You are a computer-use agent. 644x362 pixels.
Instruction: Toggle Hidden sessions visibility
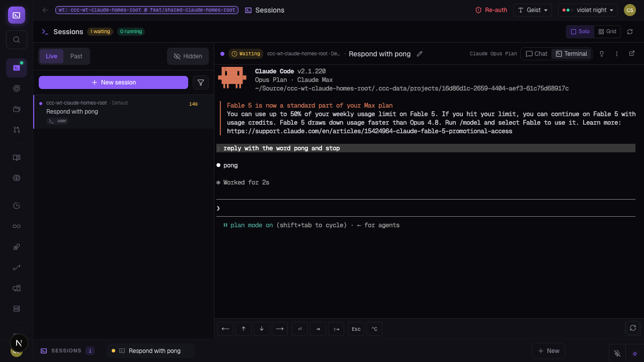[x=188, y=56]
